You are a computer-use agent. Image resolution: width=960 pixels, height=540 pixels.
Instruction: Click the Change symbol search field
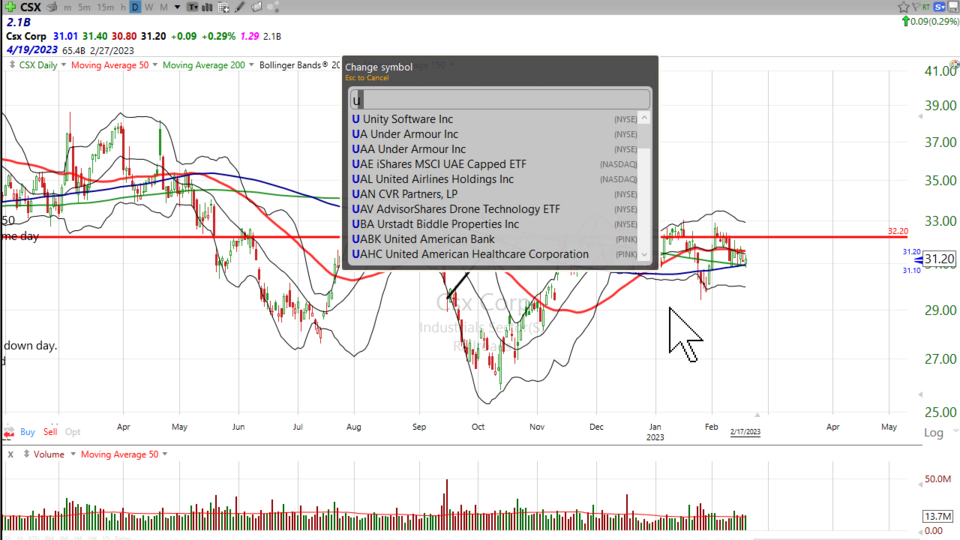[500, 99]
